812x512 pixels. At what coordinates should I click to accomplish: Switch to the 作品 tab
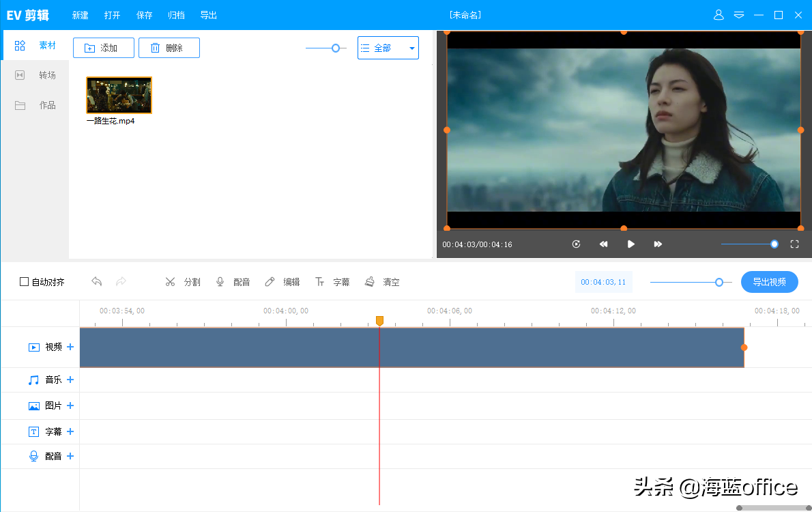tap(35, 105)
